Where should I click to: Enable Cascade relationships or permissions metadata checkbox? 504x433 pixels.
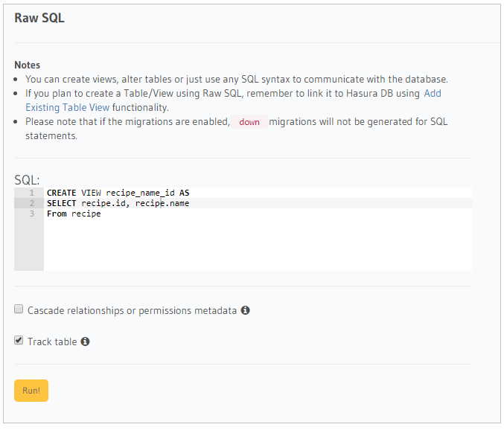pyautogui.click(x=19, y=309)
